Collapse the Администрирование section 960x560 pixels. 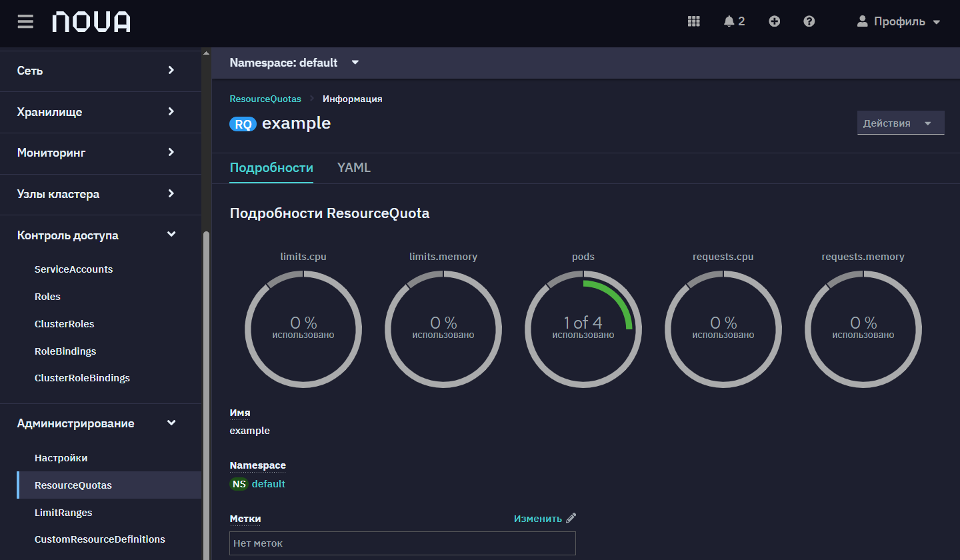(x=100, y=423)
